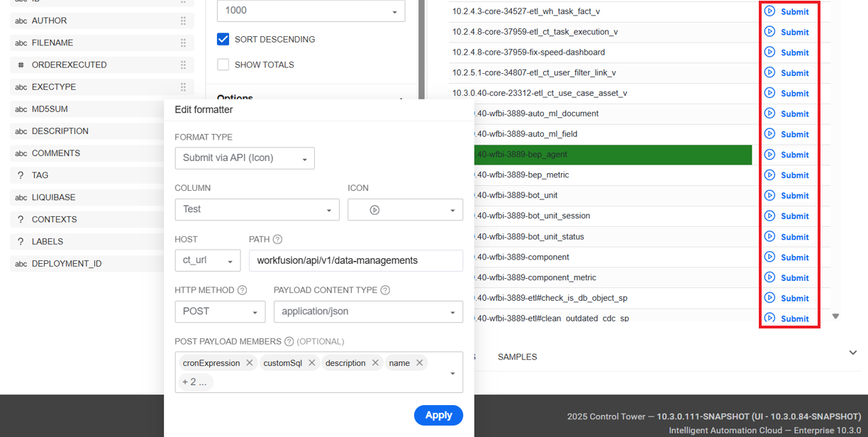868x437 pixels.
Task: Click Submit play icon for wfbi-3889-component row
Action: pyautogui.click(x=769, y=257)
